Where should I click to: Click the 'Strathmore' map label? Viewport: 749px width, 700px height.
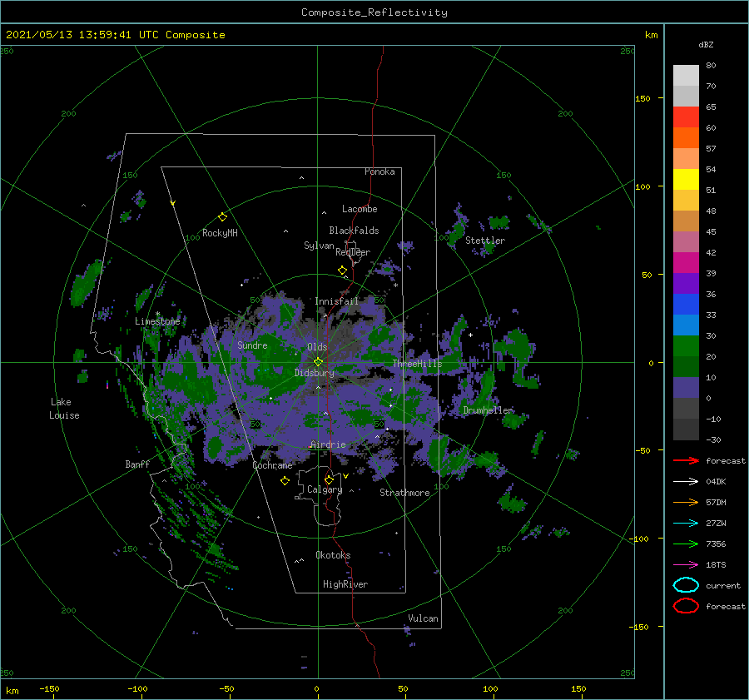coord(404,493)
